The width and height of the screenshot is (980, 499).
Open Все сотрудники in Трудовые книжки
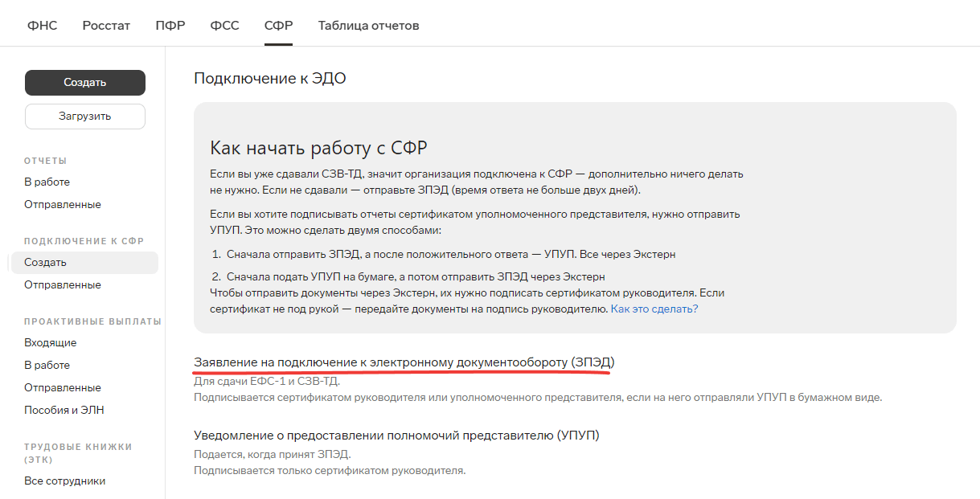65,481
